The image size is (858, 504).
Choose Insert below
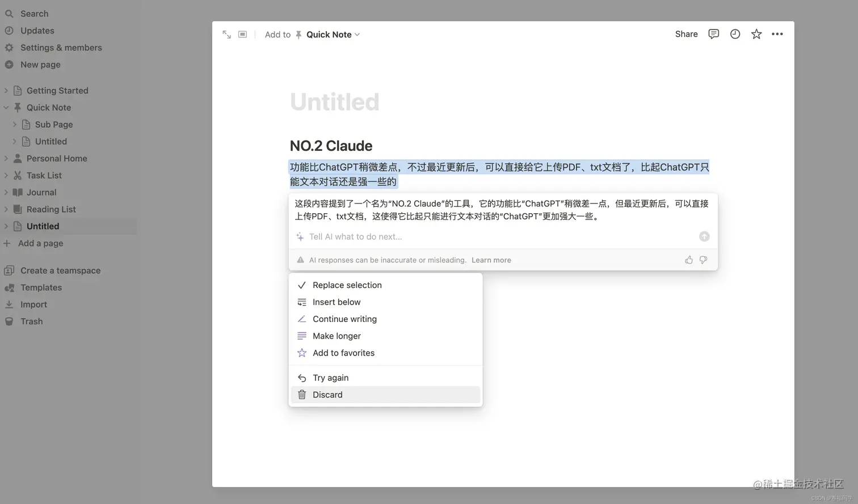click(386, 302)
